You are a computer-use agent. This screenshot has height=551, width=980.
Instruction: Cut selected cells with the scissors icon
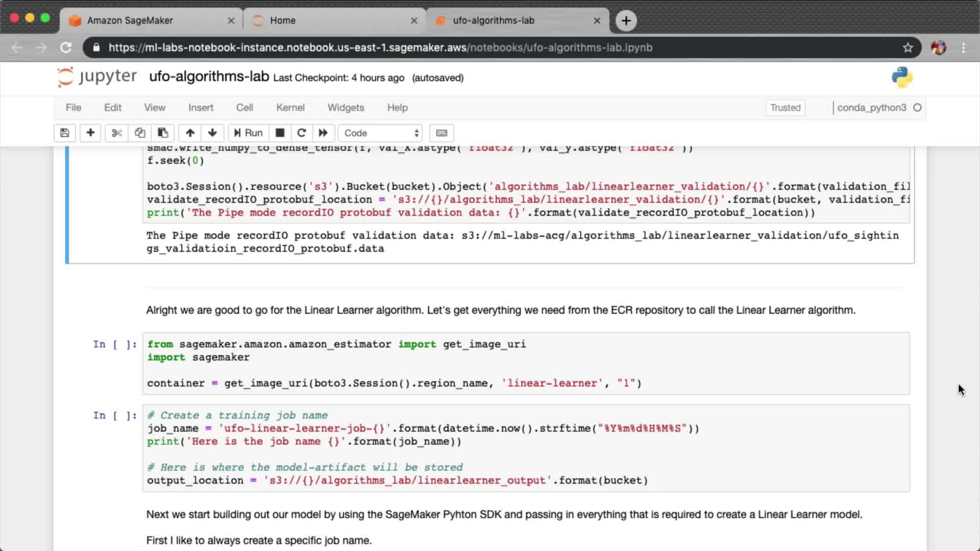tap(117, 133)
